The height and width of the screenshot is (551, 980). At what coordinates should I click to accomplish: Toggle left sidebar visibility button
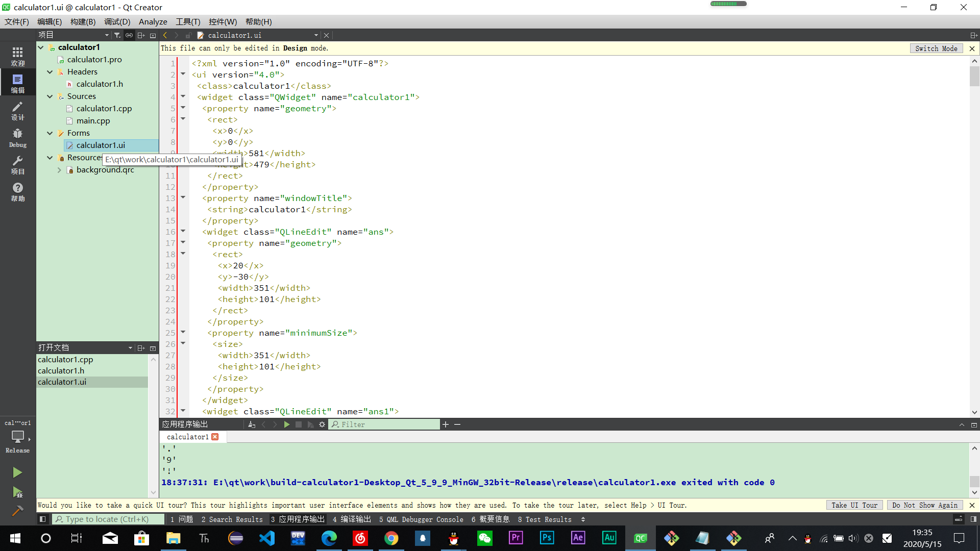coord(43,519)
